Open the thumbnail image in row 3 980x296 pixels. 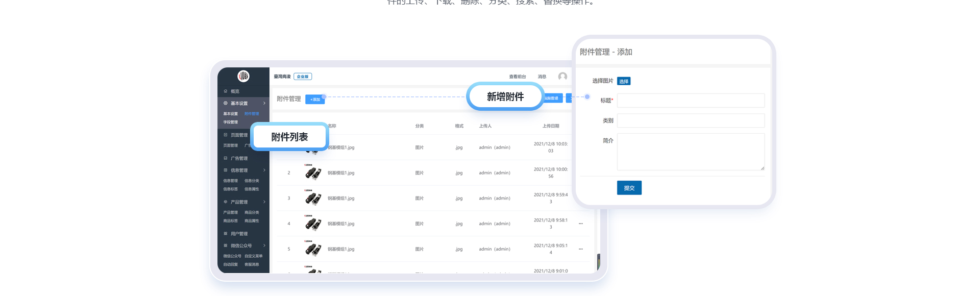(313, 198)
